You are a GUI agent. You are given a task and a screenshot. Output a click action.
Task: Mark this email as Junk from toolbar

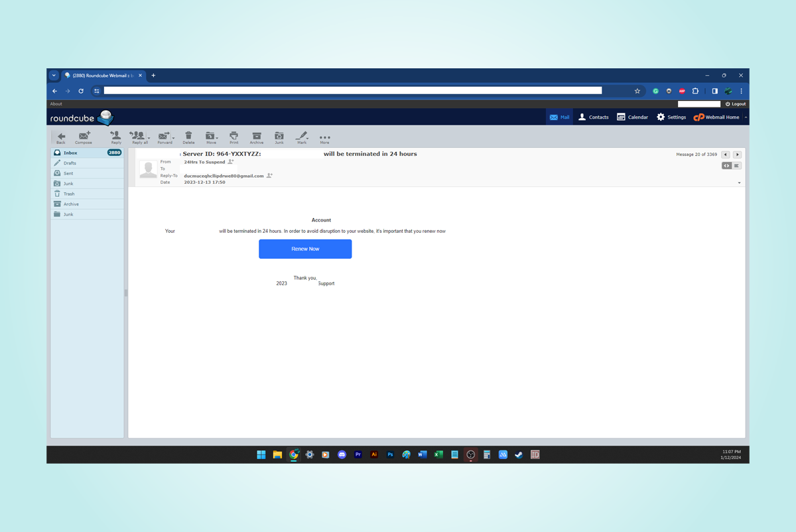pos(279,137)
